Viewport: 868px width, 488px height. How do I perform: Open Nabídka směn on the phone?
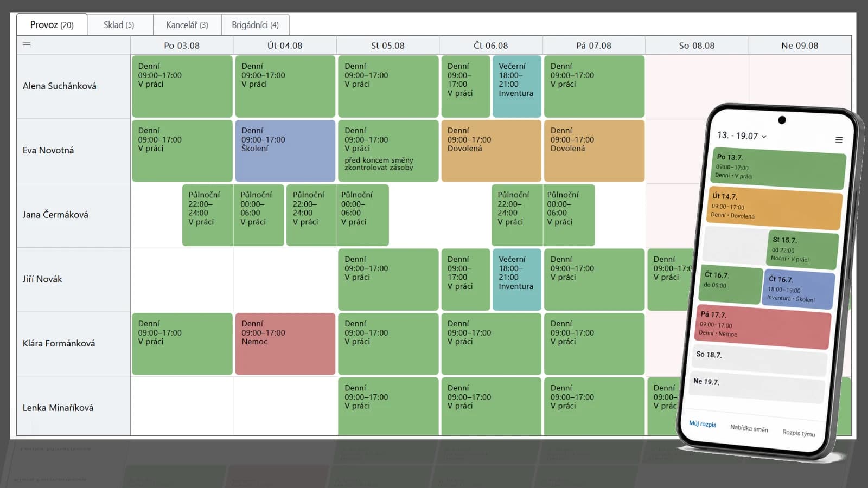[749, 428]
